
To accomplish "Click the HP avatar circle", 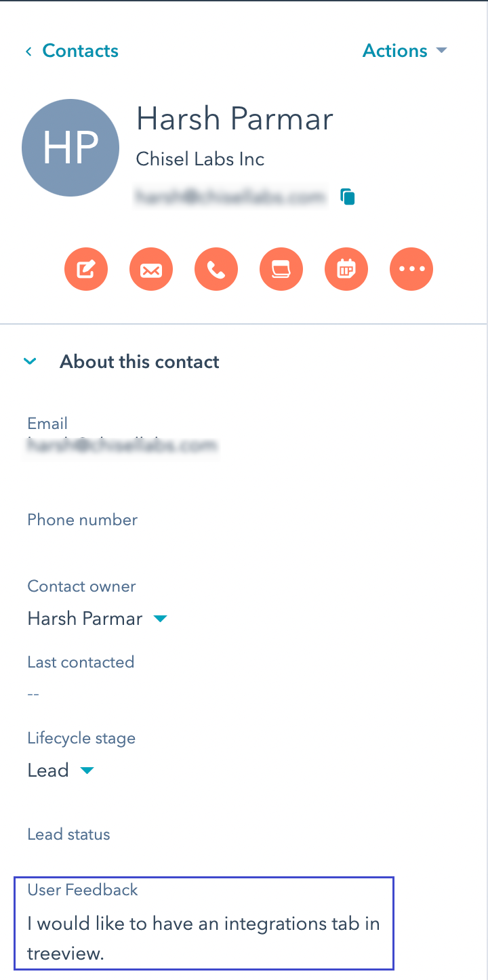I will point(70,147).
